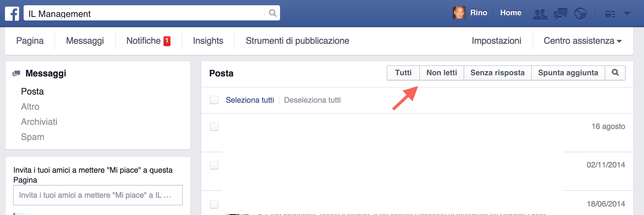Filter messages by Senza risposta

[x=497, y=73]
